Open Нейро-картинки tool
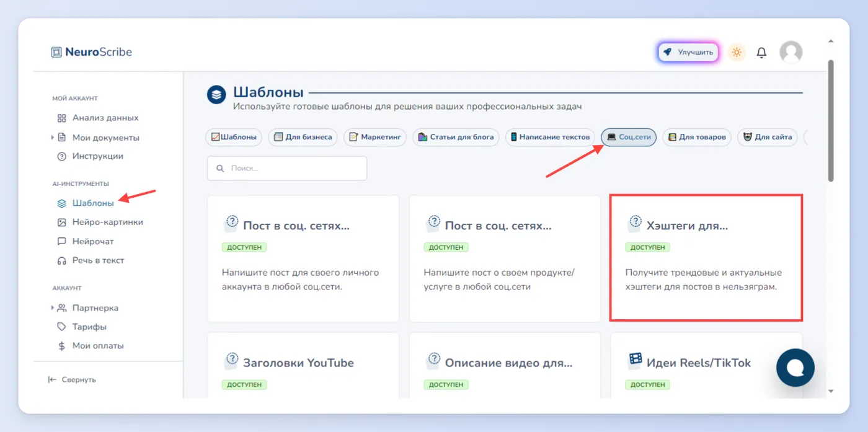 (x=100, y=222)
